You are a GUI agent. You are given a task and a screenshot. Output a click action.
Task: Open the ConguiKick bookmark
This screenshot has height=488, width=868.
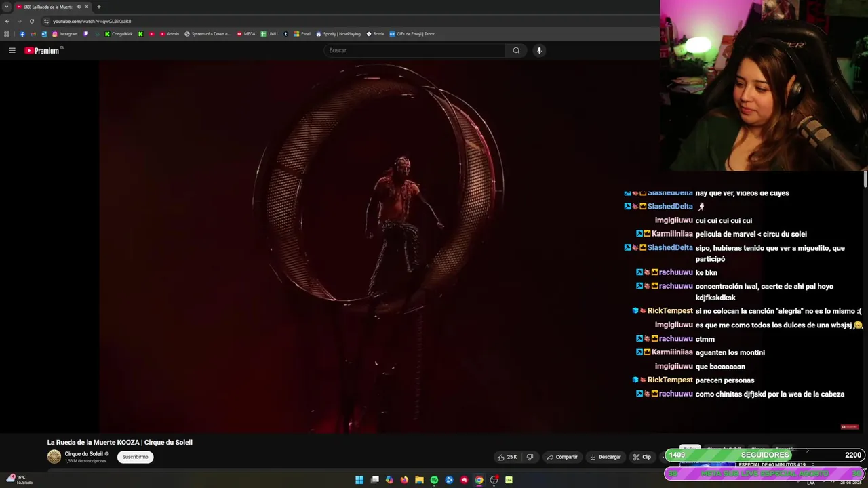click(x=119, y=34)
